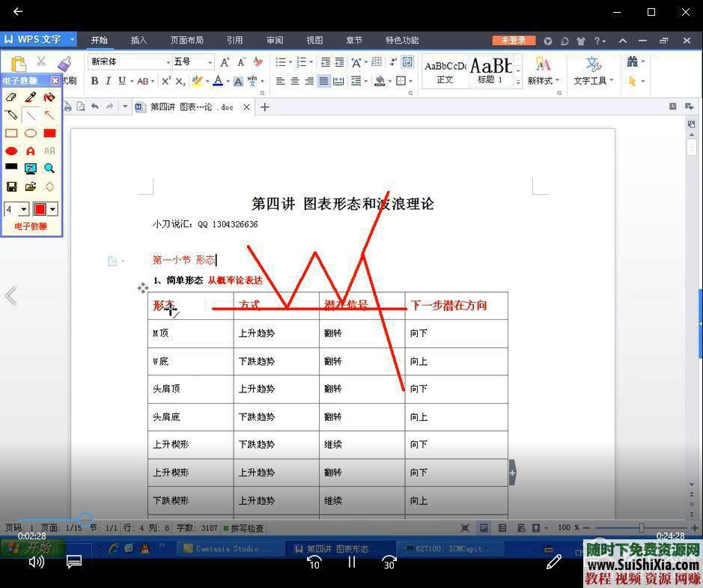This screenshot has height=588, width=703.
Task: Select the eraser tool in the 电子教鞭 panel
Action: pos(10,97)
